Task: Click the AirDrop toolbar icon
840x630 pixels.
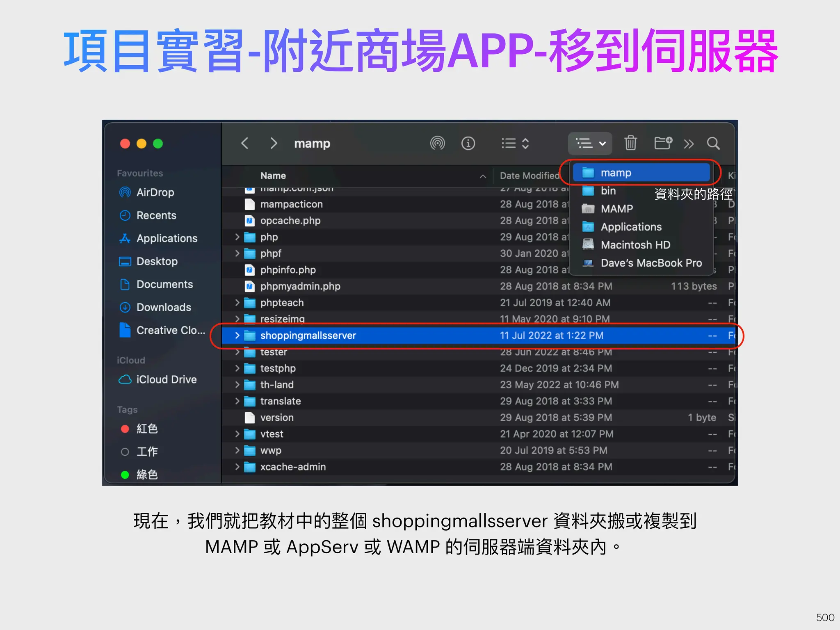Action: [x=437, y=143]
